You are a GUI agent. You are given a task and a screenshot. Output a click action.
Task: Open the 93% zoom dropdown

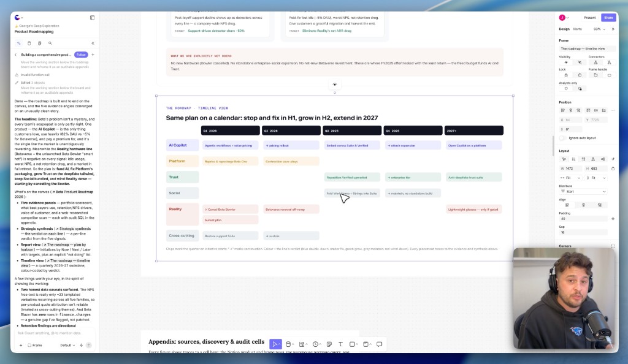(x=599, y=29)
